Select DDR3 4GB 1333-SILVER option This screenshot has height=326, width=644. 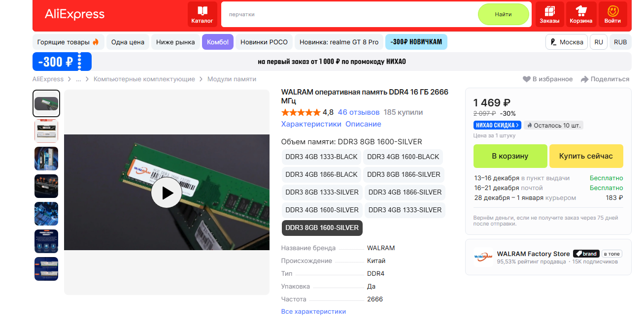(x=405, y=210)
